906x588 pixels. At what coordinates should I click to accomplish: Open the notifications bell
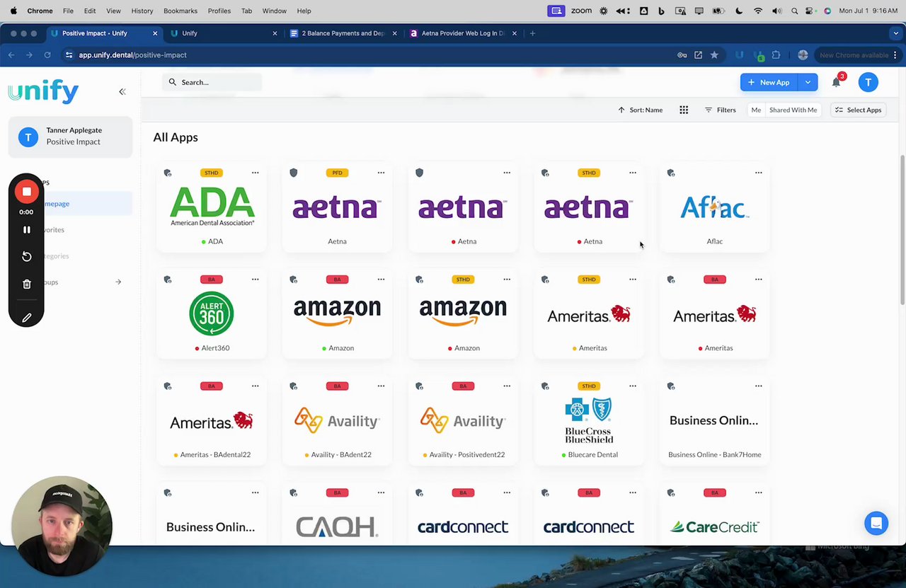coord(836,82)
